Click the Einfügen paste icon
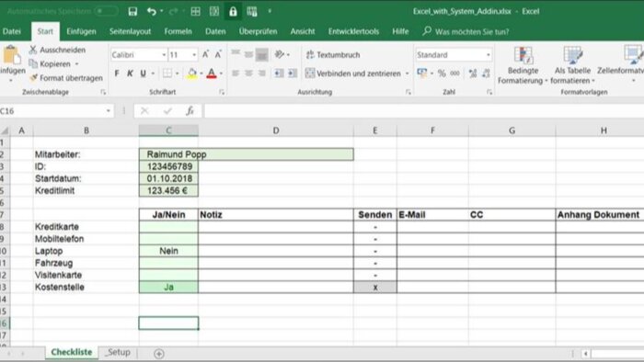Image resolution: width=644 pixels, height=362 pixels. point(12,55)
